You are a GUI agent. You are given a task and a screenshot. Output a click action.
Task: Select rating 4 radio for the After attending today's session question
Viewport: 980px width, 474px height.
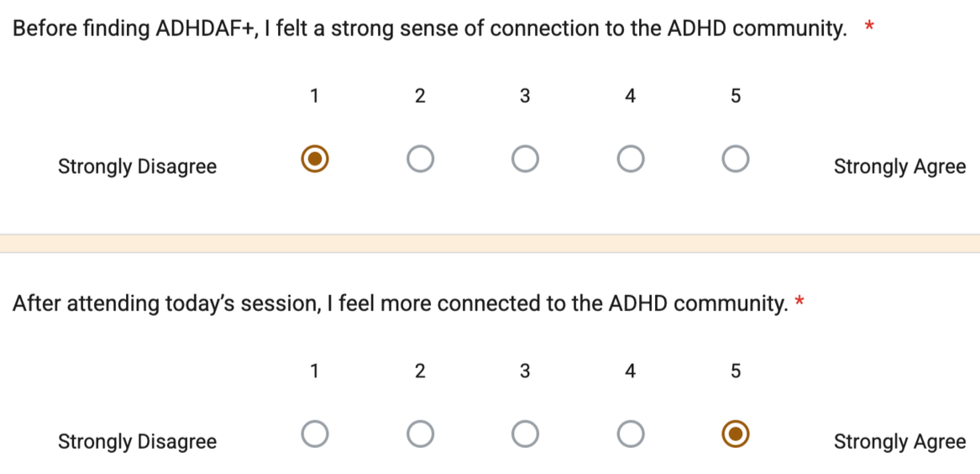[630, 434]
